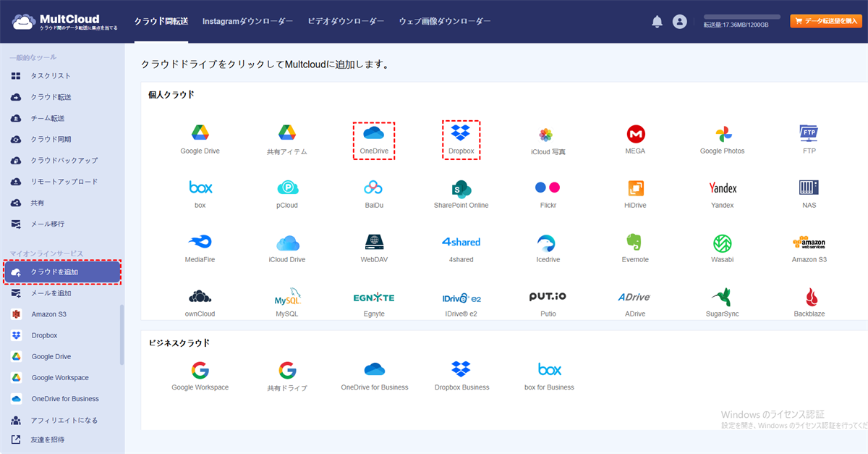Click the pCloud service icon
Screen dimensions: 868x454
[x=287, y=188]
